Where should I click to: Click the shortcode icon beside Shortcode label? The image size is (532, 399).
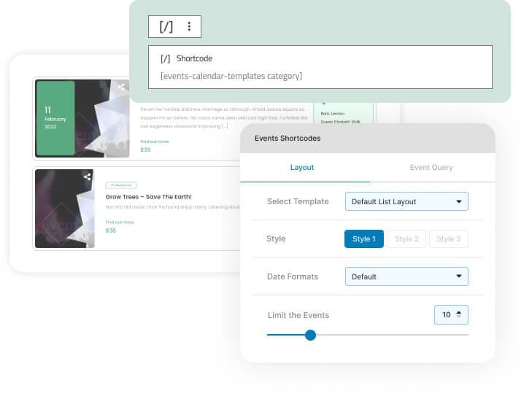pyautogui.click(x=166, y=58)
